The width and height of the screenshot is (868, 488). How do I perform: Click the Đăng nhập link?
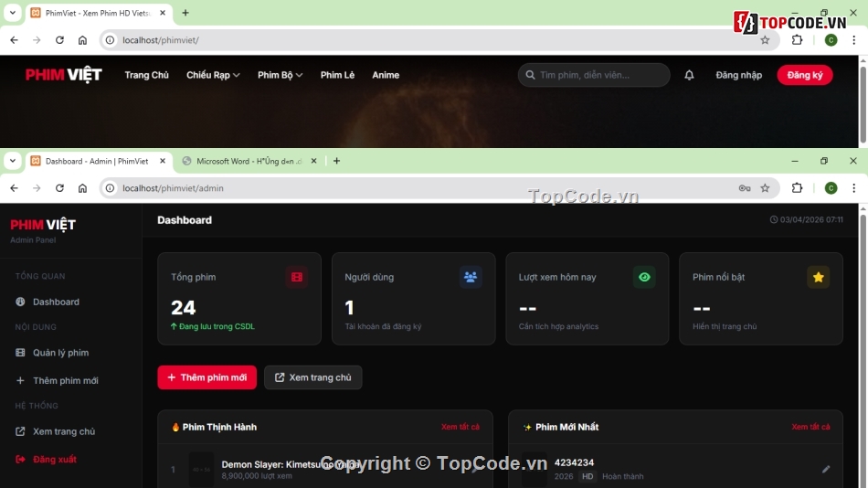(x=739, y=75)
